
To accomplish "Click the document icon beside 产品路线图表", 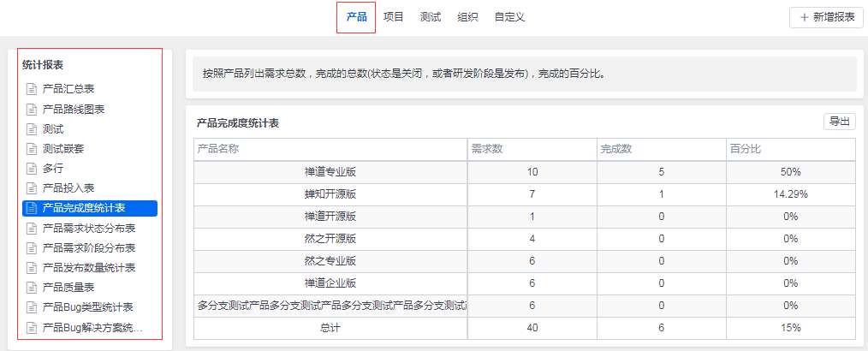I will tap(31, 110).
